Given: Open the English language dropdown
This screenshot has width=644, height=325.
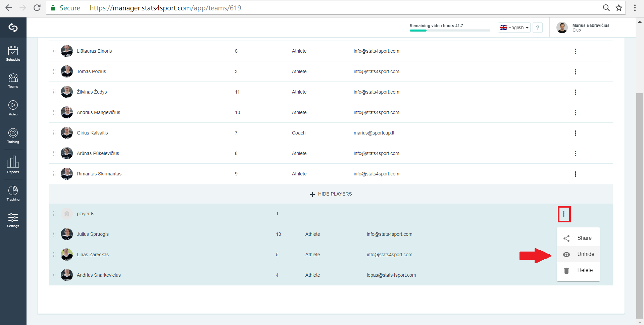Looking at the screenshot, I should (514, 28).
